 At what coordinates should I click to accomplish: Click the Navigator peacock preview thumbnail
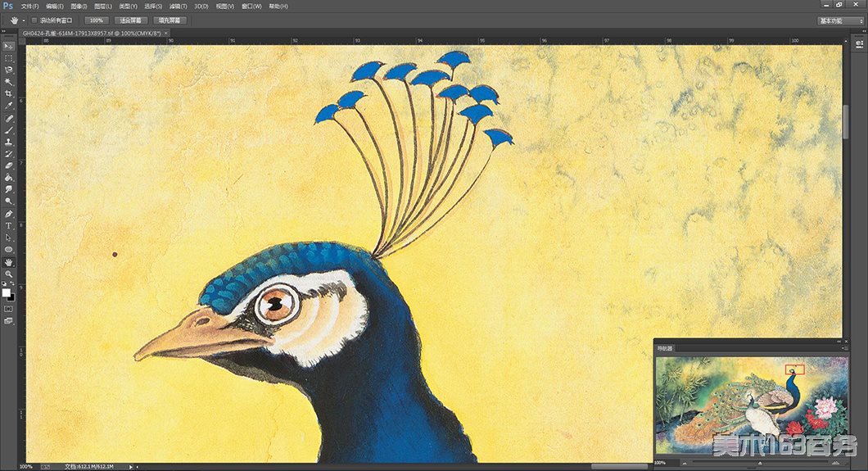tap(751, 405)
